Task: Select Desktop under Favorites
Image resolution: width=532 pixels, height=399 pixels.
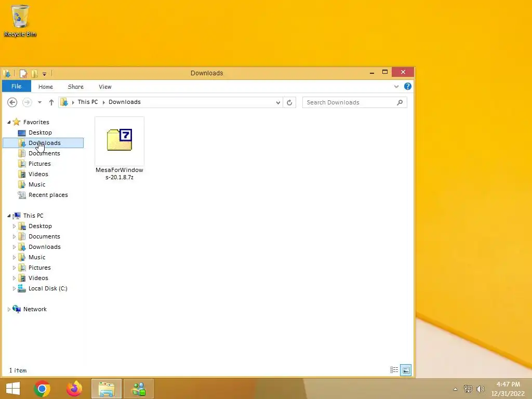Action: [40, 132]
